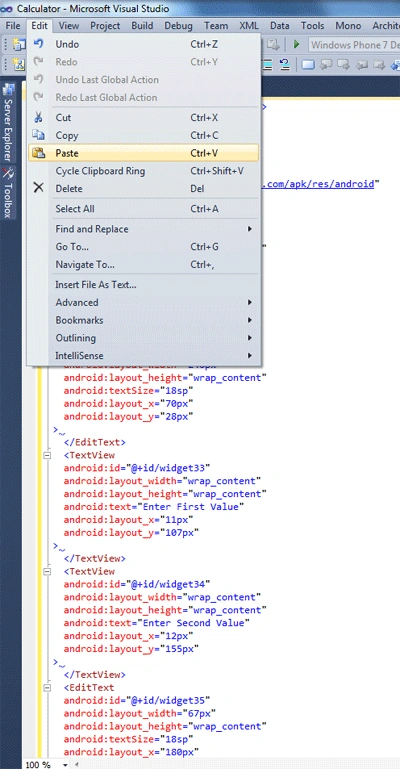Image resolution: width=400 pixels, height=769 pixels.
Task: Open the 100 % zoom dropdown
Action: [x=65, y=765]
